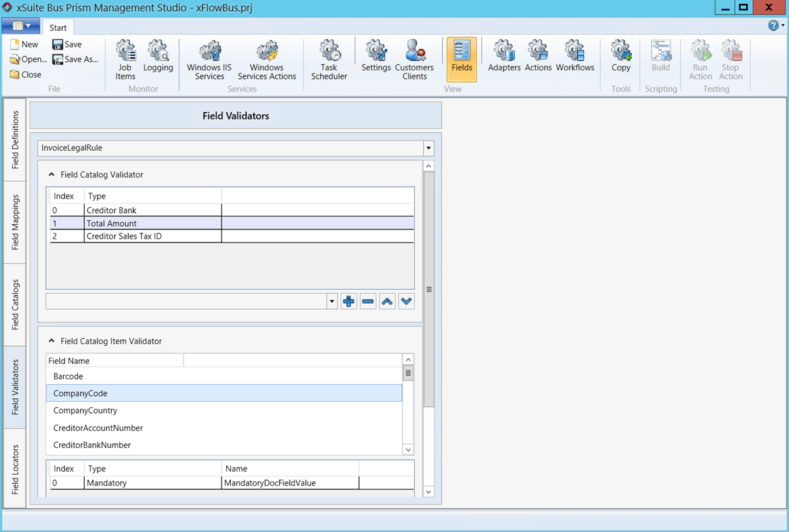
Task: Switch to the Field Locators tab
Action: click(15, 469)
